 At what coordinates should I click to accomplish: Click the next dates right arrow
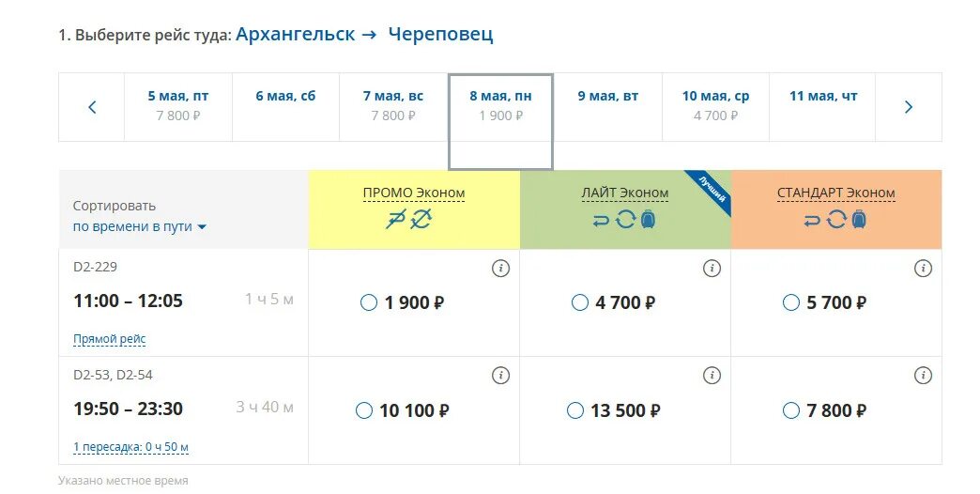(908, 107)
